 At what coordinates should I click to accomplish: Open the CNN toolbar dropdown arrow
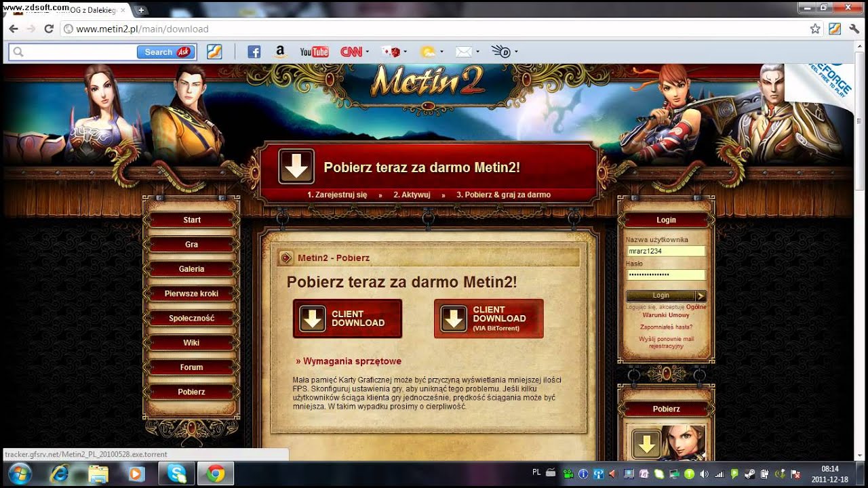pos(368,52)
